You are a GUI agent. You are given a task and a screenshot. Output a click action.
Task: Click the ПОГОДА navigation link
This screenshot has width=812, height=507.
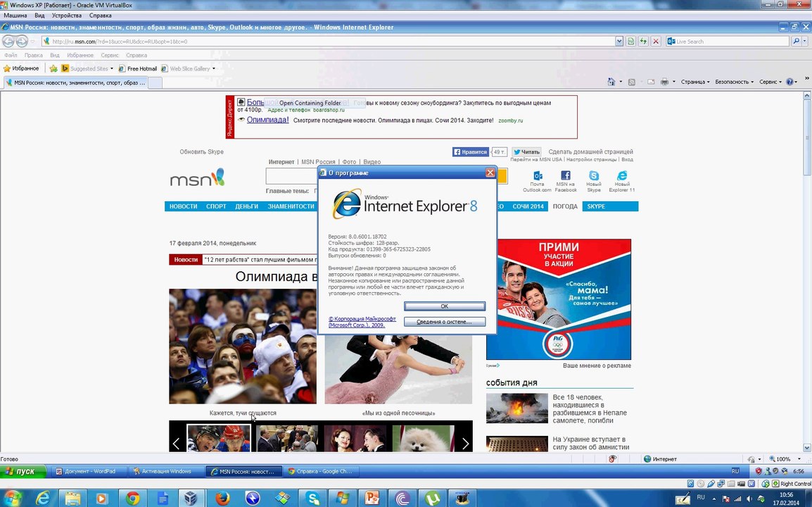click(x=565, y=206)
